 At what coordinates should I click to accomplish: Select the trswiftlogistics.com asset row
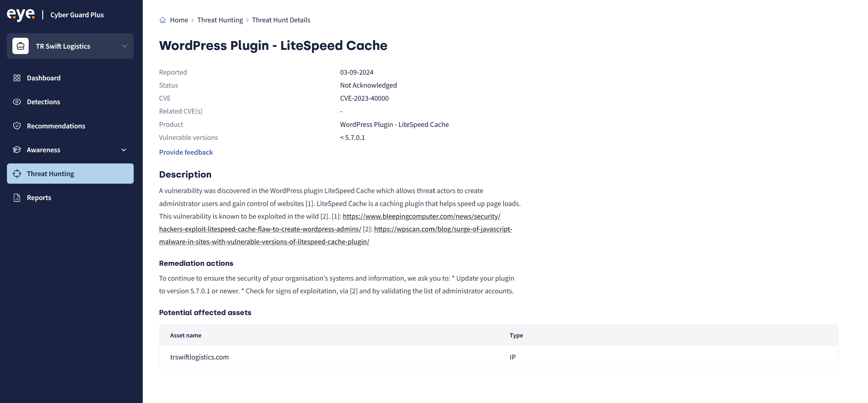click(x=199, y=357)
